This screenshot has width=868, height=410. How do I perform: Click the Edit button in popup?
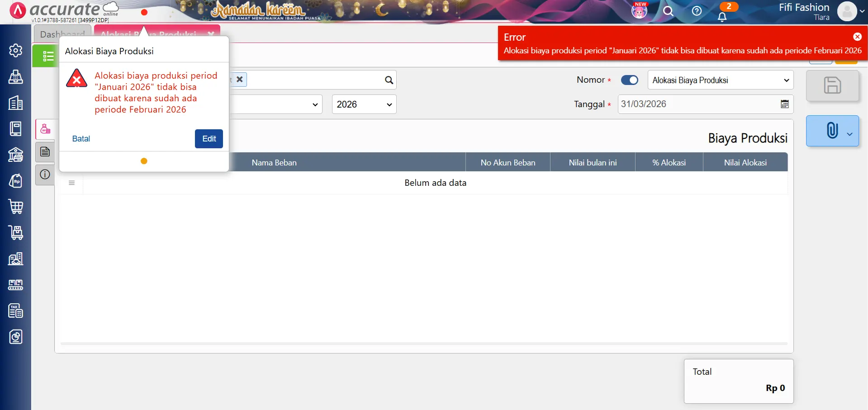pos(209,139)
